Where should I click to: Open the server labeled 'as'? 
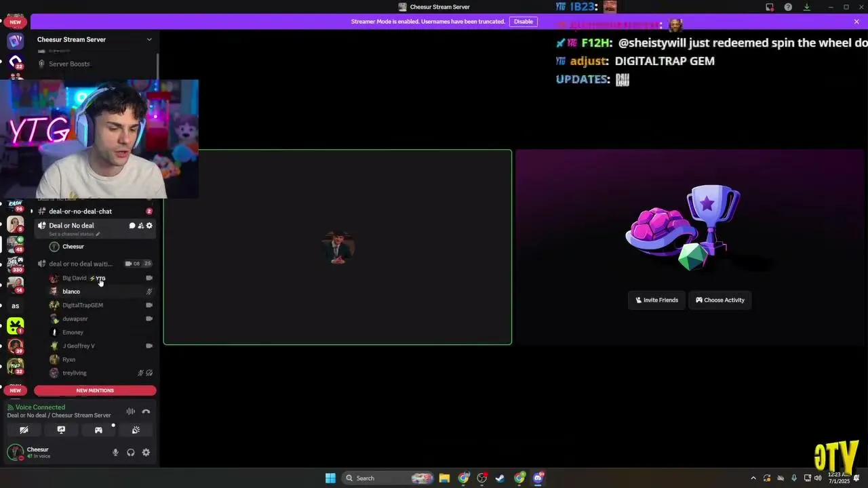pyautogui.click(x=15, y=306)
